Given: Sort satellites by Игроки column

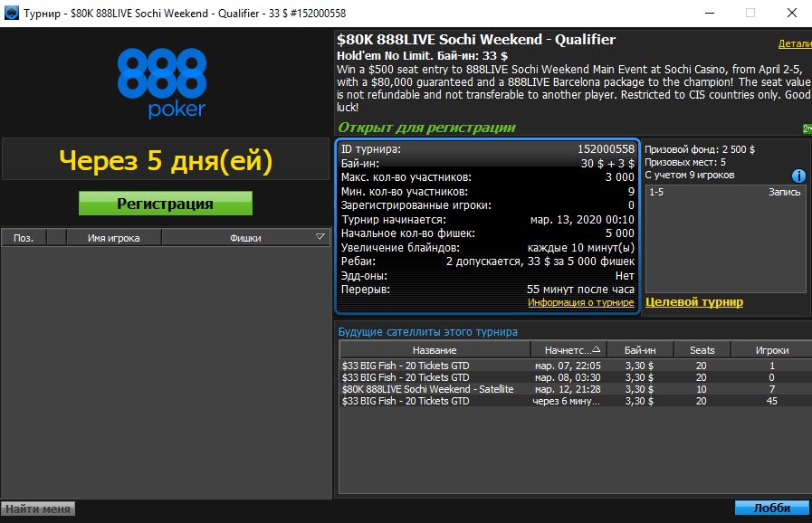Looking at the screenshot, I should click(771, 350).
